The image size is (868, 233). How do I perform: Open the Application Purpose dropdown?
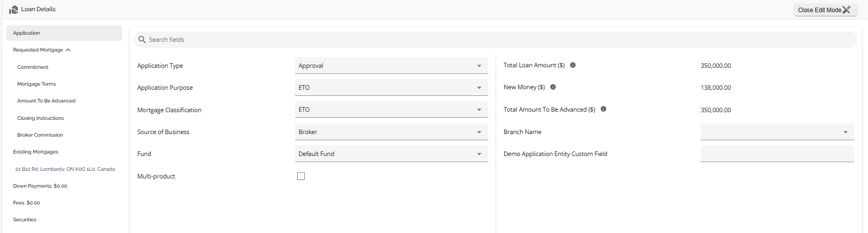[391, 87]
